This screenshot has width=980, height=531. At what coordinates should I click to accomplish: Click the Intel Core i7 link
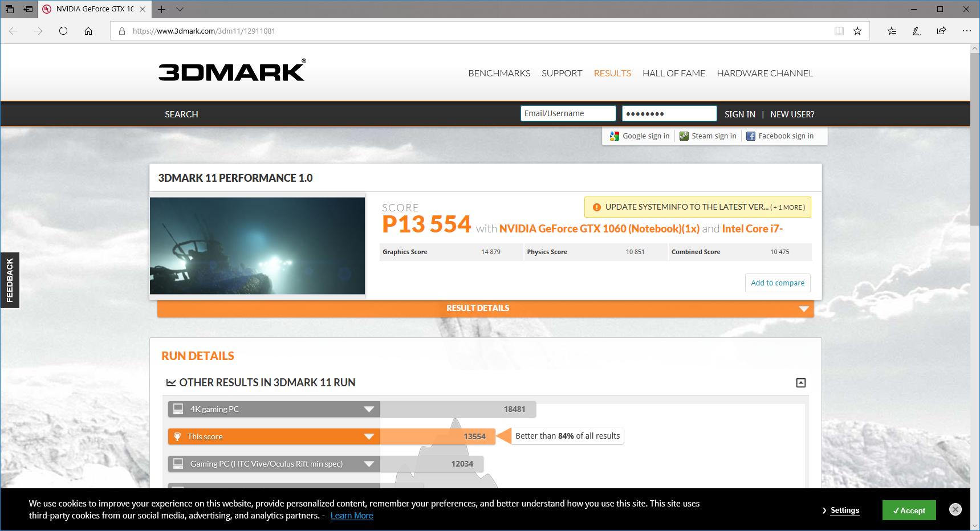pyautogui.click(x=753, y=229)
